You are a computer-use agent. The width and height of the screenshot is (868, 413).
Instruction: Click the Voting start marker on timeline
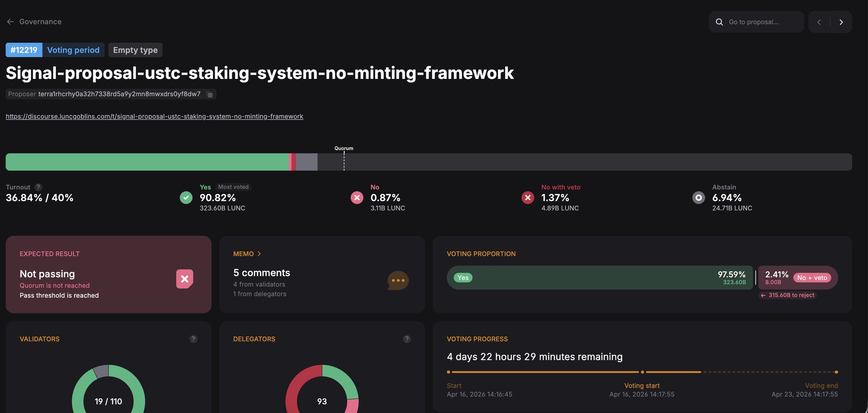click(643, 372)
